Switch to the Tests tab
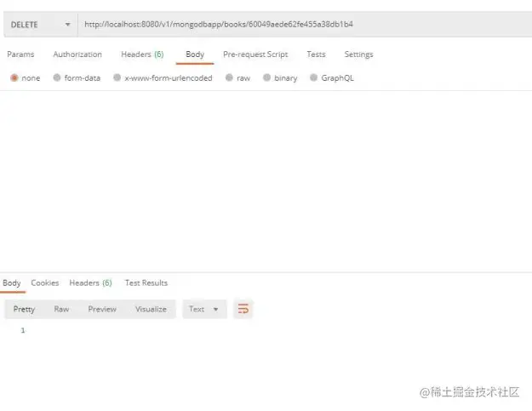 [x=316, y=54]
